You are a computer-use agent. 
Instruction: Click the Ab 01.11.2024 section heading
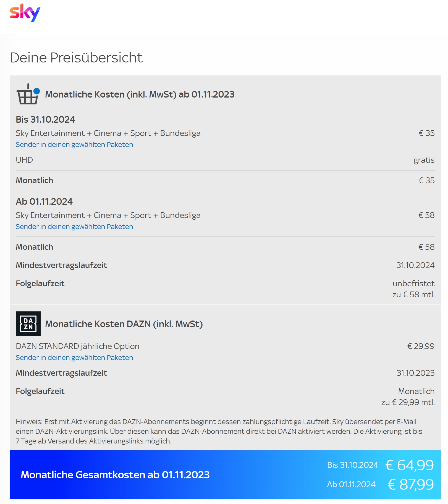(44, 201)
